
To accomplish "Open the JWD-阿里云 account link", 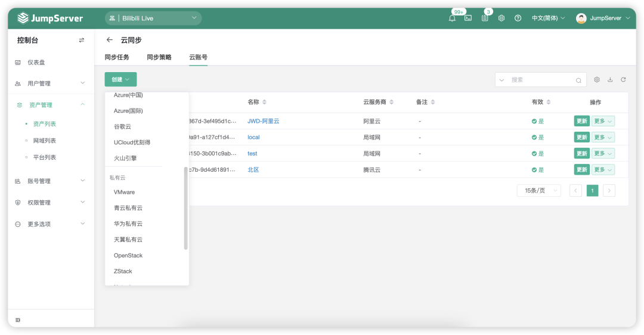I will tap(264, 121).
